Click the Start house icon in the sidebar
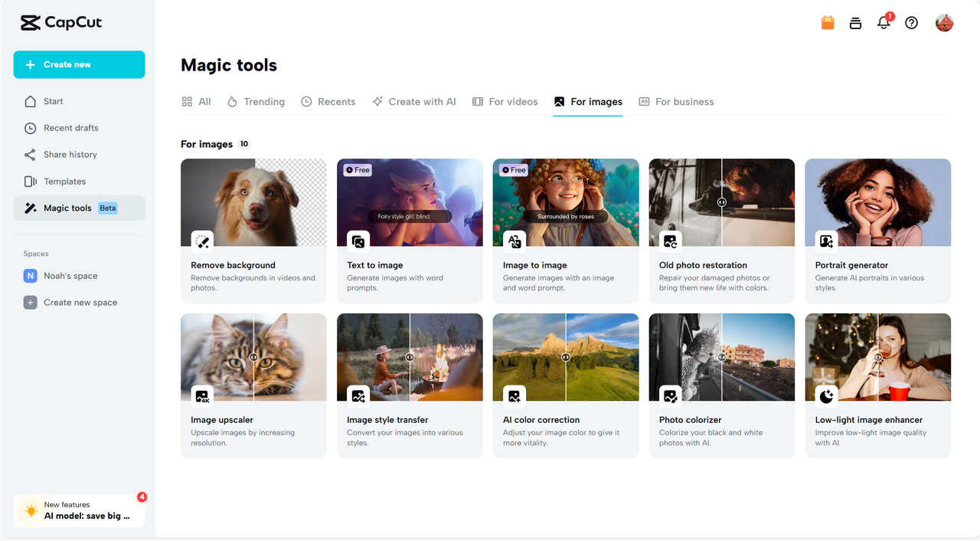980x541 pixels. tap(30, 101)
